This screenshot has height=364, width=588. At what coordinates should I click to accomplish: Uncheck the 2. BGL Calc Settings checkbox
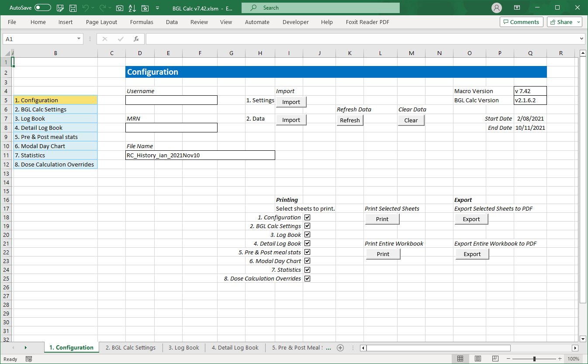tap(307, 226)
